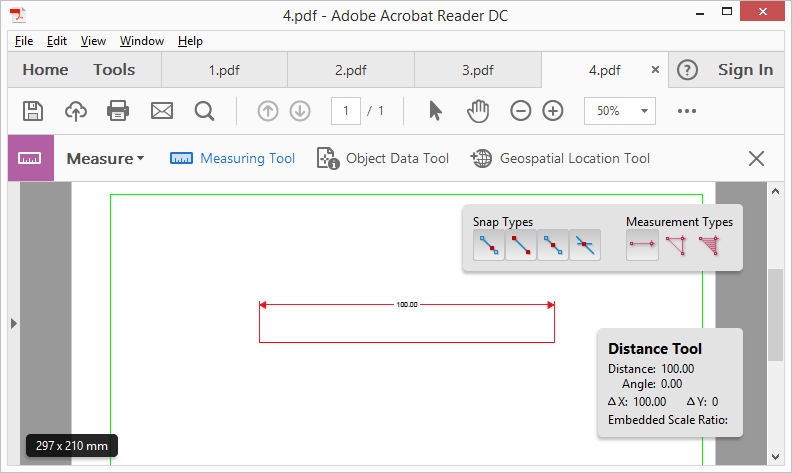Open the Window menu
Screen dimensions: 792x473
click(x=142, y=41)
